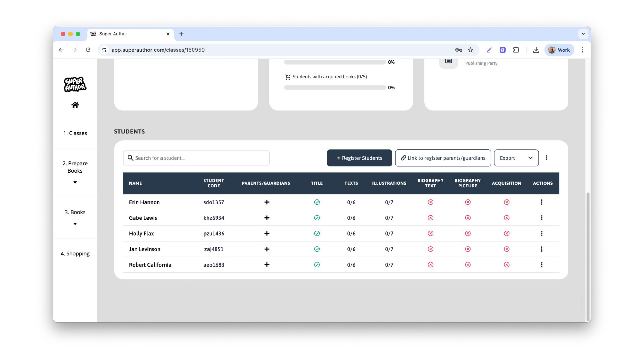Add parent/guardian for Jan Levinson
The image size is (644, 362).
267,249
